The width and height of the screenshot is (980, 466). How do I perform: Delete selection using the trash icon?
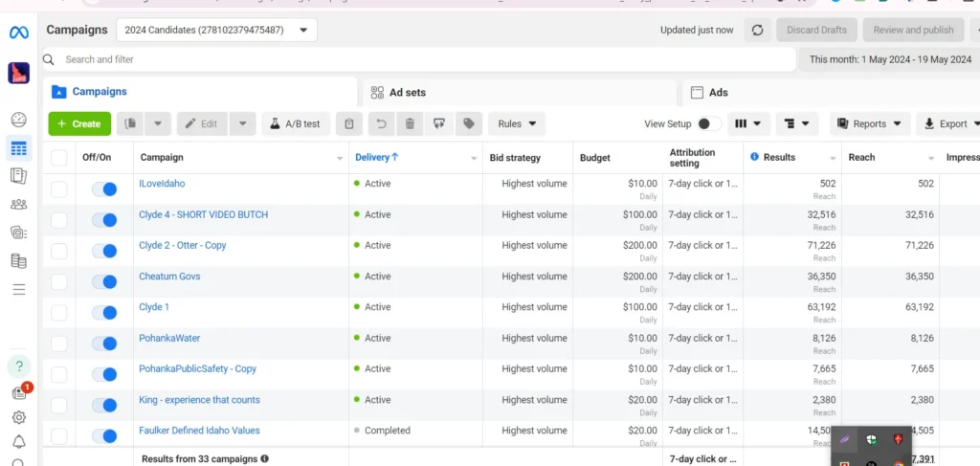point(410,123)
